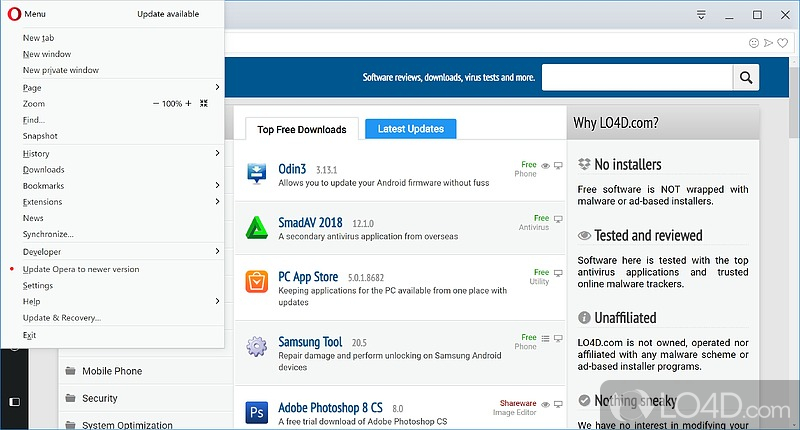The image size is (800, 430).
Task: Decrease zoom with the minus button
Action: pyautogui.click(x=156, y=103)
